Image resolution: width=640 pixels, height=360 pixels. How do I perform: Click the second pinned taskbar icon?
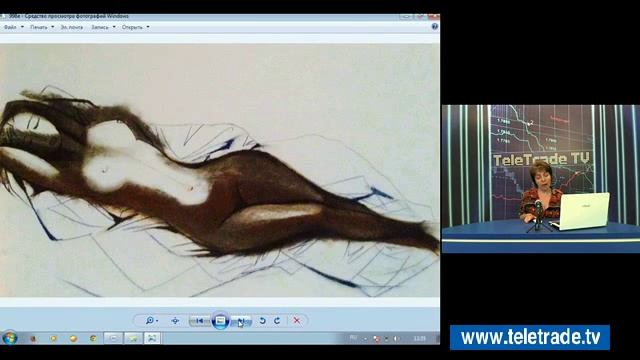[x=53, y=338]
